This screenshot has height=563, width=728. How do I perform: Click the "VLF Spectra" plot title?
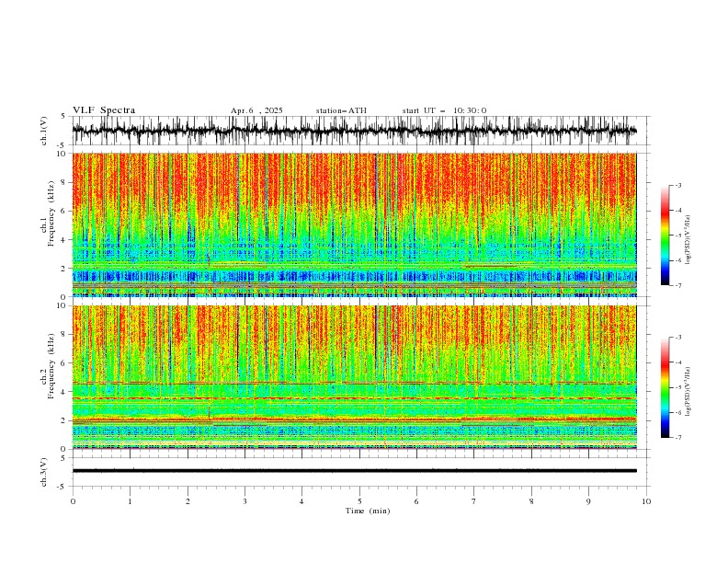point(104,110)
